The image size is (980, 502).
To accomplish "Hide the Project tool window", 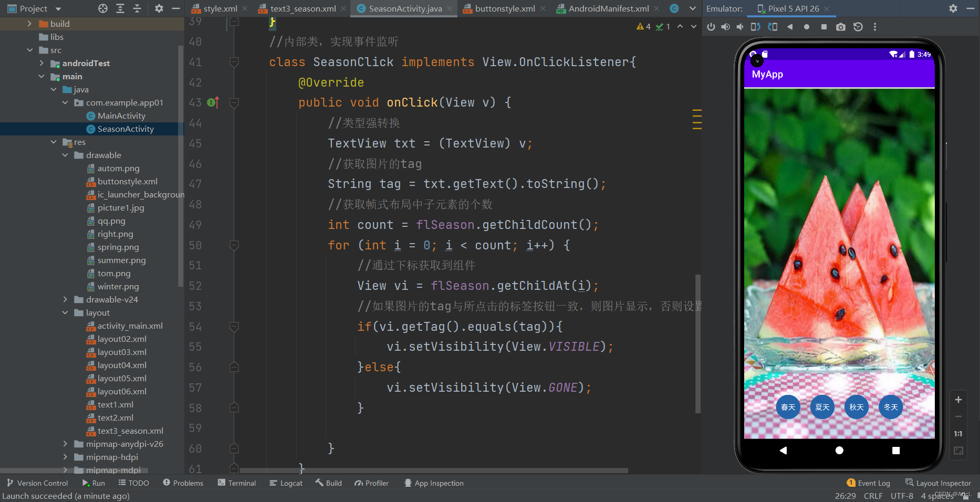I will (176, 8).
